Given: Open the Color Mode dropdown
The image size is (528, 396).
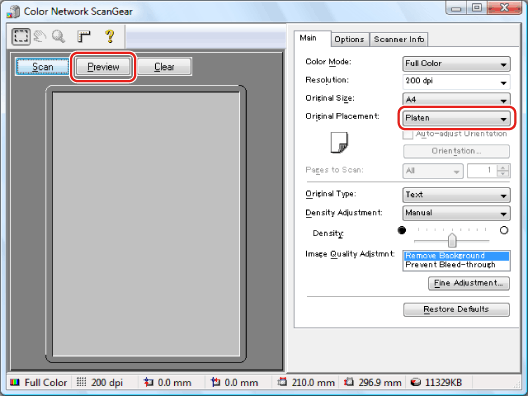Looking at the screenshot, I should pyautogui.click(x=456, y=64).
